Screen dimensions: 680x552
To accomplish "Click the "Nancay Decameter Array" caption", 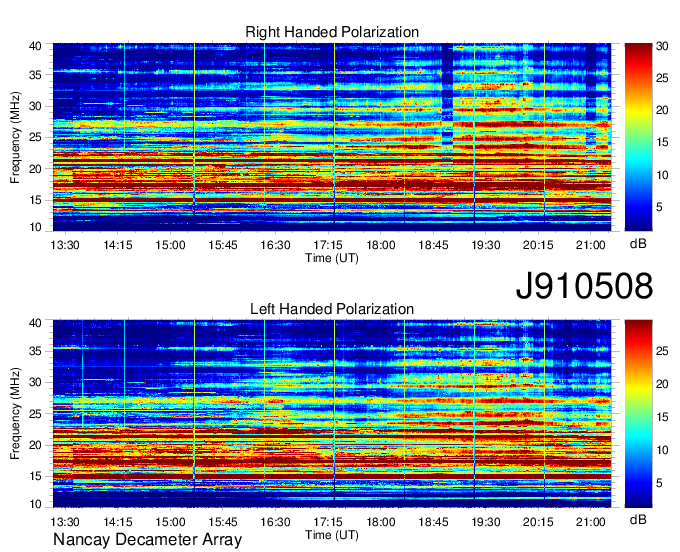I will coord(147,540).
